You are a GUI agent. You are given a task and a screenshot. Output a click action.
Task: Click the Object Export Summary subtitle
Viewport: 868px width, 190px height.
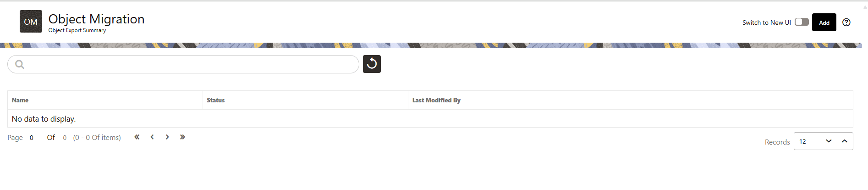(77, 30)
